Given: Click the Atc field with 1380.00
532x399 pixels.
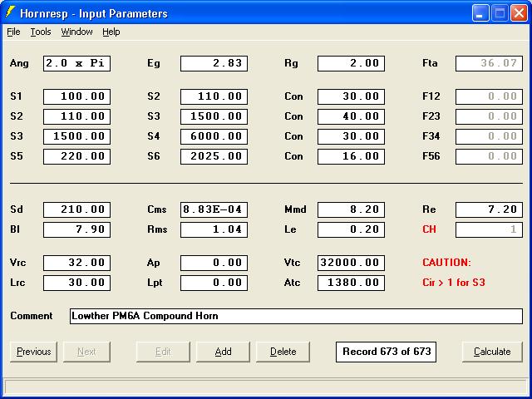Looking at the screenshot, I should pyautogui.click(x=351, y=283).
